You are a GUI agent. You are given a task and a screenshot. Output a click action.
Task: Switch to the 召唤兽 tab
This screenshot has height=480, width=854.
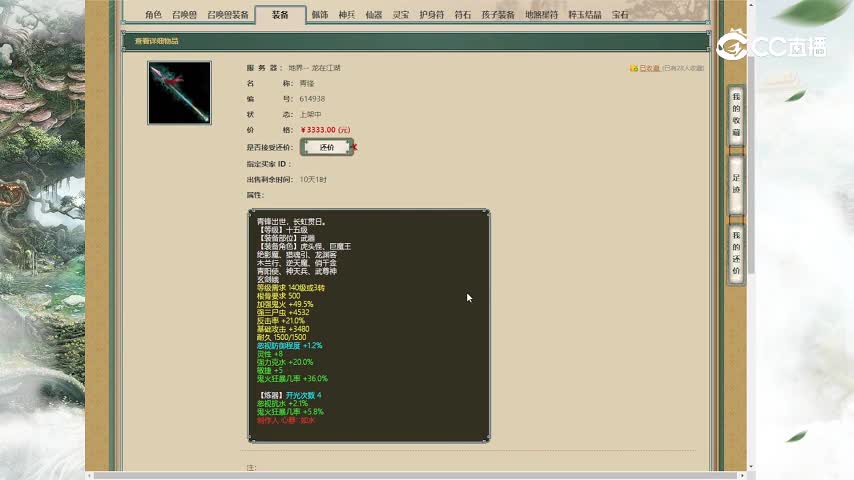pos(184,15)
